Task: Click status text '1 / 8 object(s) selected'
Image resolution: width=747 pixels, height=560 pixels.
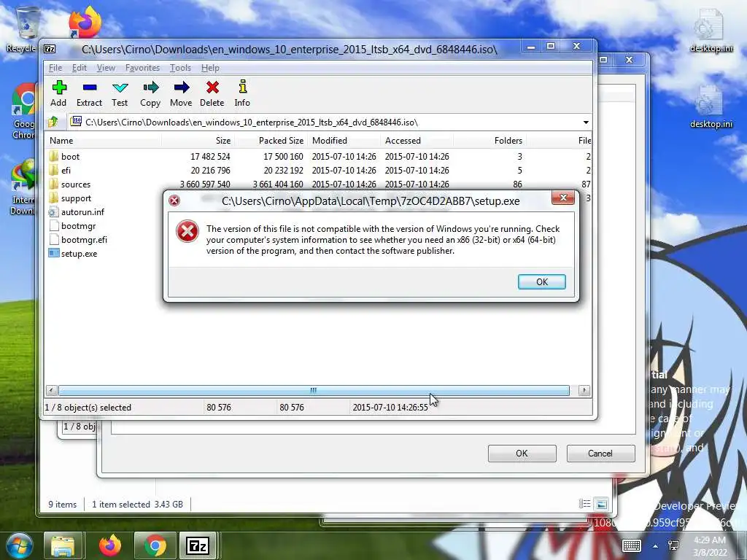Action: 88,407
